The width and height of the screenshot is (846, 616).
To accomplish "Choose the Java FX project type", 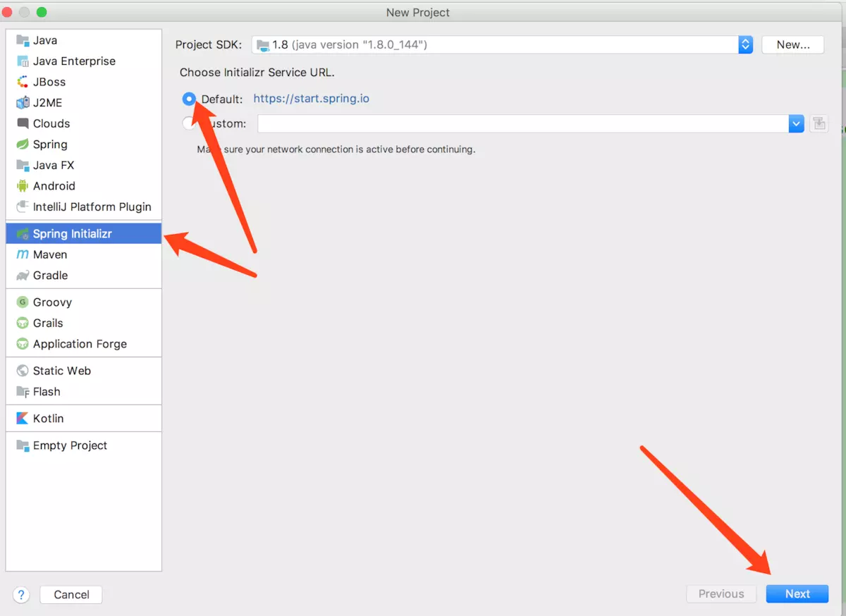I will [x=83, y=165].
